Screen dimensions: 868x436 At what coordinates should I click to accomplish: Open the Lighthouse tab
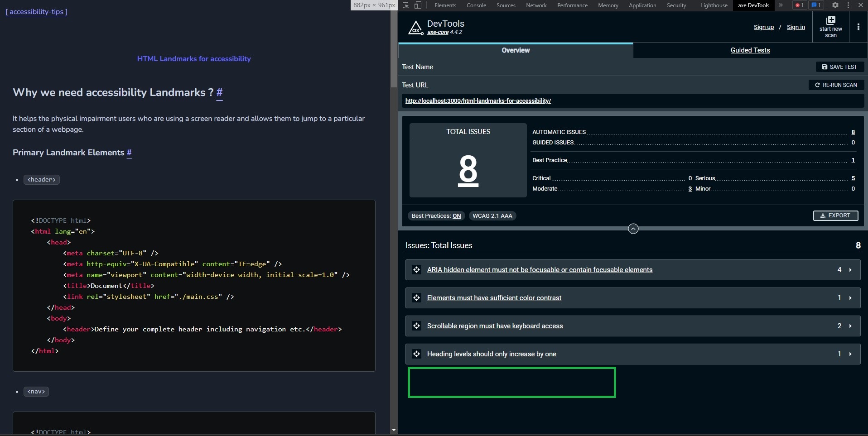(x=714, y=5)
